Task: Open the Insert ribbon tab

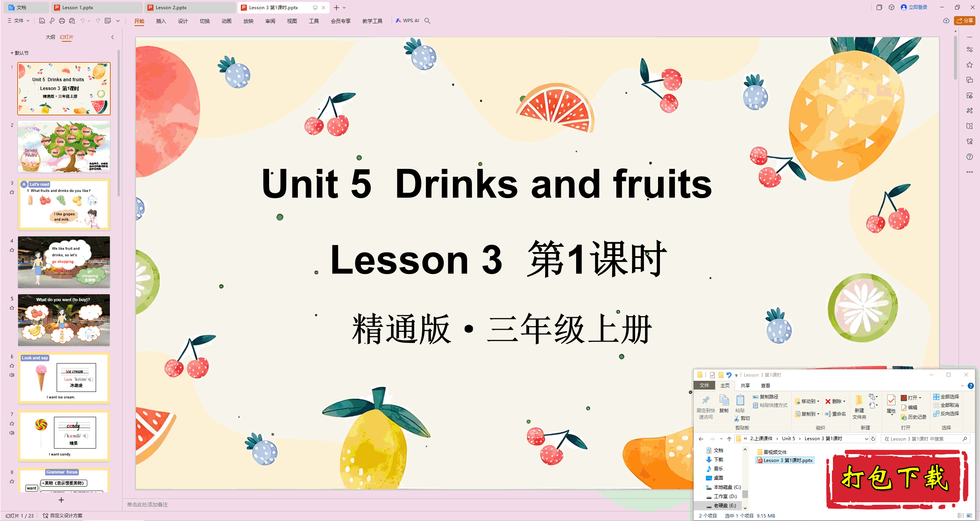Action: click(x=161, y=21)
